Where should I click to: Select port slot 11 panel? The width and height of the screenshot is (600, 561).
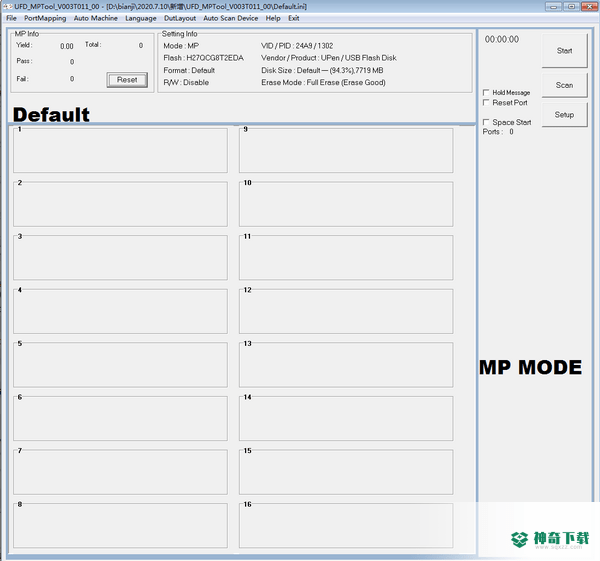[x=346, y=258]
